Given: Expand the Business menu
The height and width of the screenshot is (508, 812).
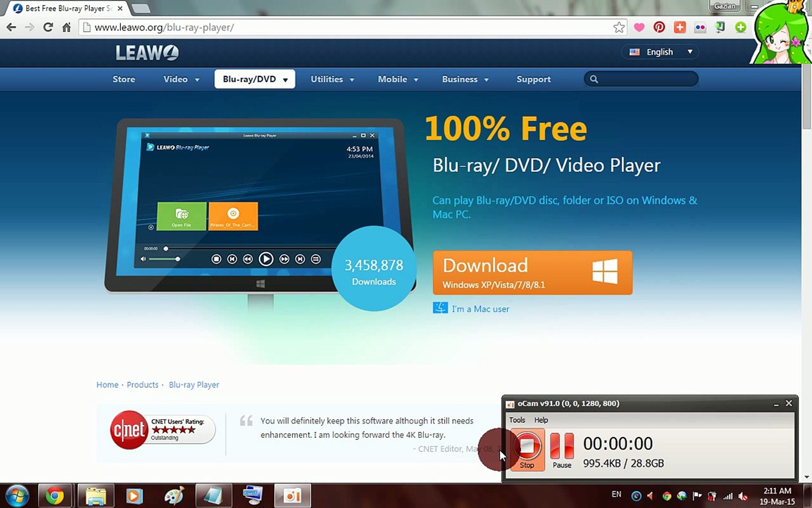Looking at the screenshot, I should click(465, 79).
